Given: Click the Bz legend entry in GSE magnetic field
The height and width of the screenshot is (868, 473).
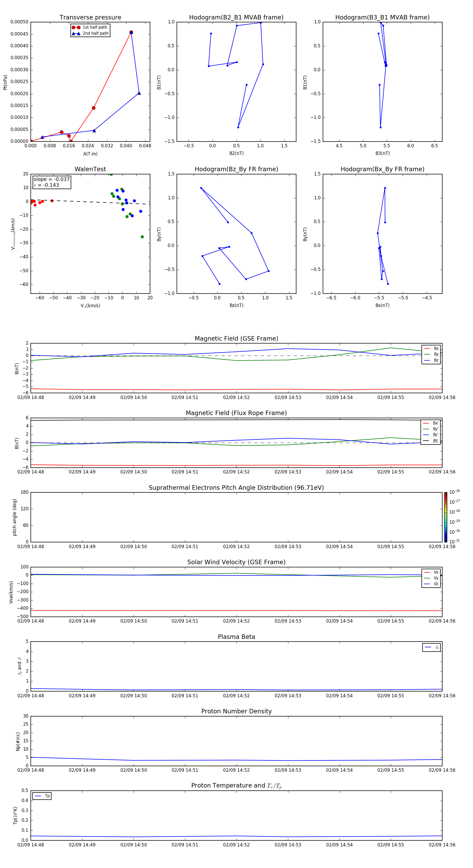Looking at the screenshot, I should [431, 360].
